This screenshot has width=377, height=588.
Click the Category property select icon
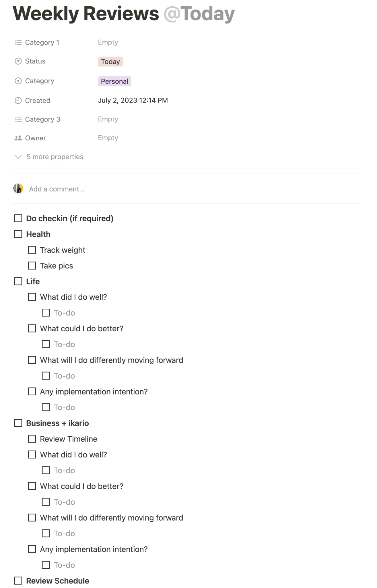[x=18, y=81]
